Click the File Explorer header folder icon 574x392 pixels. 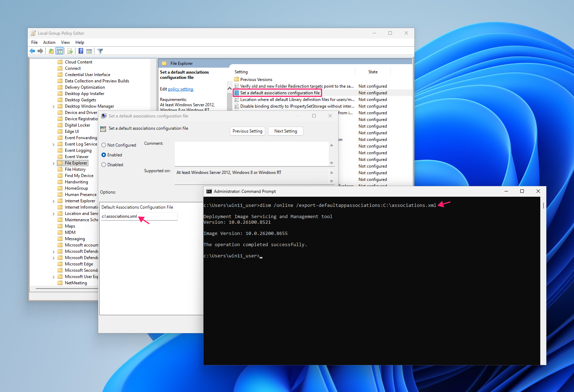click(x=164, y=63)
